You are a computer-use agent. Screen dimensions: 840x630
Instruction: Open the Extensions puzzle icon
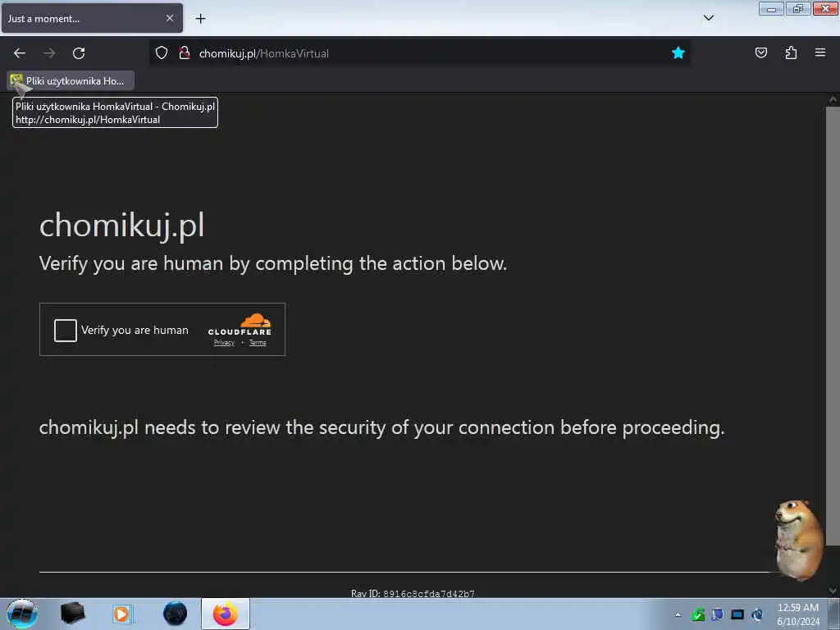[791, 52]
